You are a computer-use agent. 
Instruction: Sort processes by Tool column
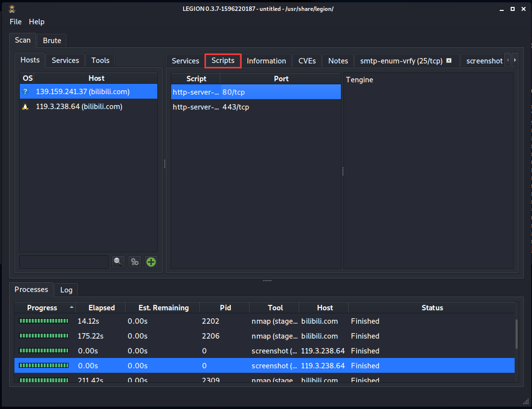click(x=275, y=308)
